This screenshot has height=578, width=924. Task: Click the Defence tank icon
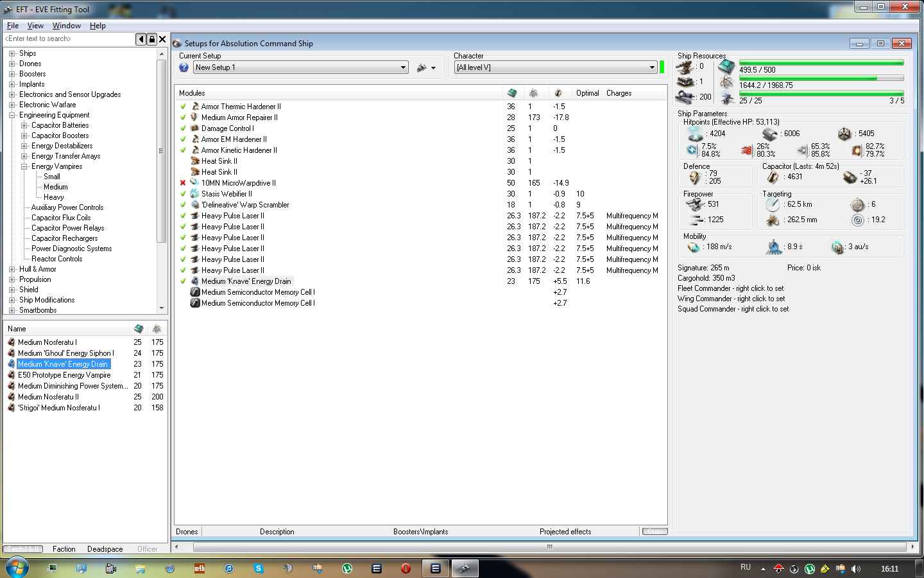pyautogui.click(x=695, y=177)
